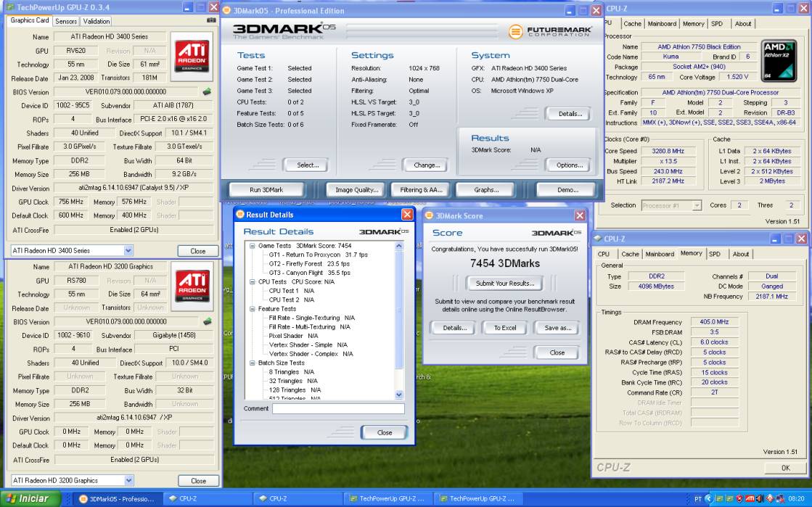The width and height of the screenshot is (812, 507).
Task: Click the BIOS save chip icon in lower GPU-Z
Action: [x=208, y=321]
